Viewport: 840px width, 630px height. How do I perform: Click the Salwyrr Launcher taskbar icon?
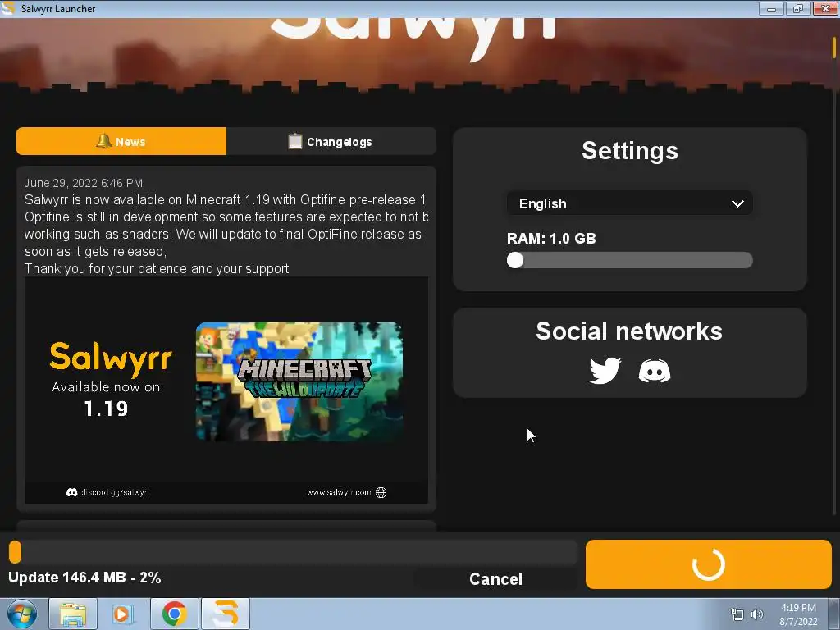click(226, 614)
